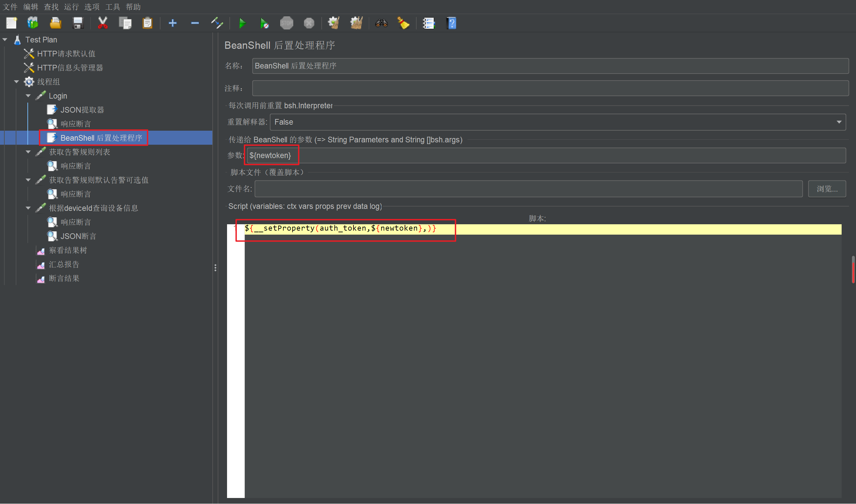This screenshot has height=504, width=856.
Task: Start test with no pauses icon
Action: [x=264, y=23]
